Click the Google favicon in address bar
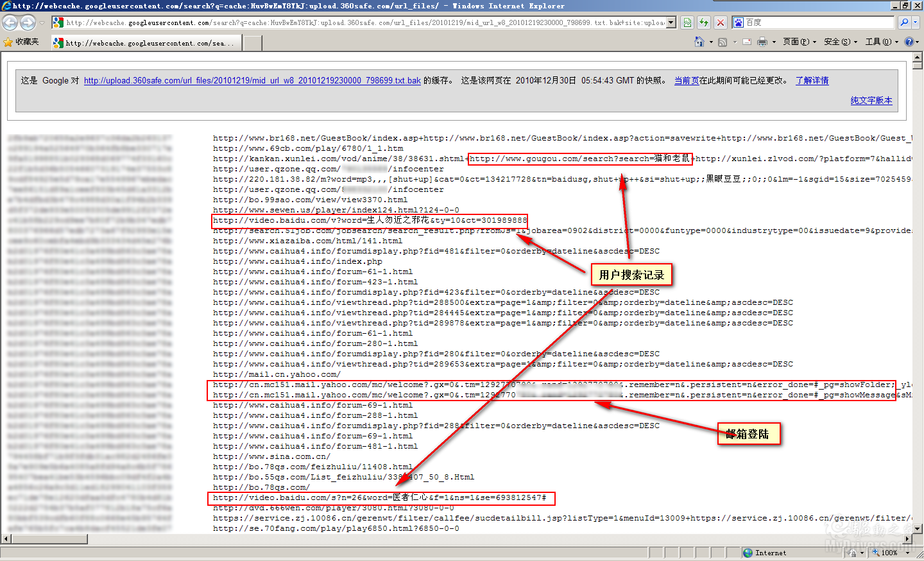Viewport: 924px width, 561px height. click(58, 22)
